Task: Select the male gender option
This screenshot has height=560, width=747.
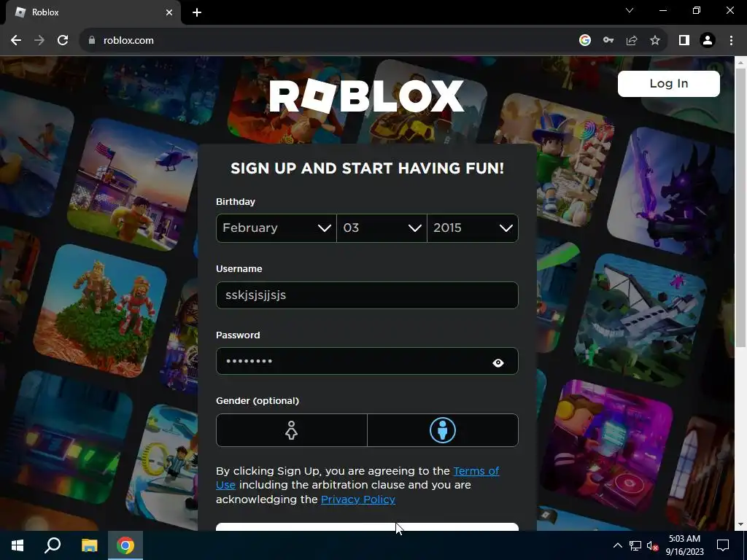Action: click(x=443, y=430)
